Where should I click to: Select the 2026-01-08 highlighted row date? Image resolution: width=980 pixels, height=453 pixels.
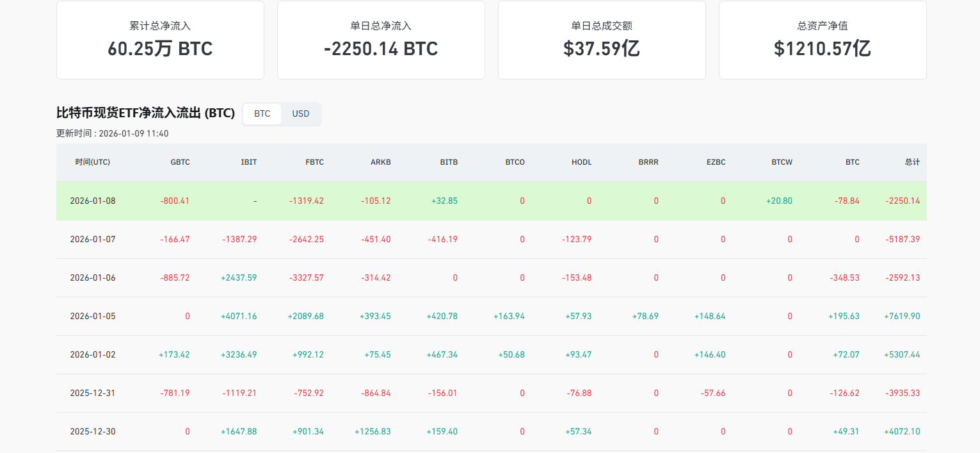[x=93, y=201]
